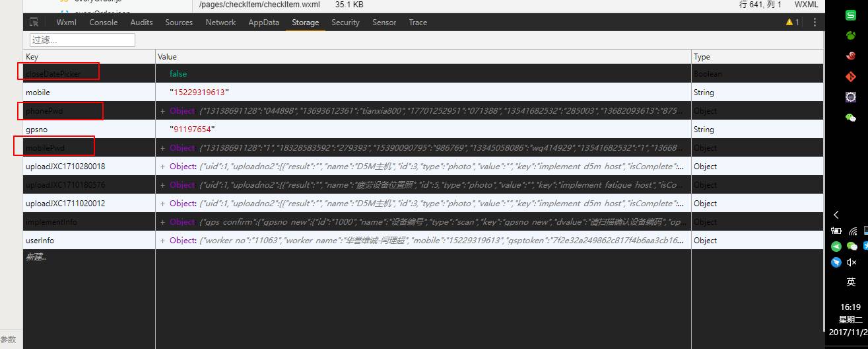The width and height of the screenshot is (868, 349).
Task: Expand the uploadJXC1710180576 Object value
Action: pyautogui.click(x=162, y=185)
